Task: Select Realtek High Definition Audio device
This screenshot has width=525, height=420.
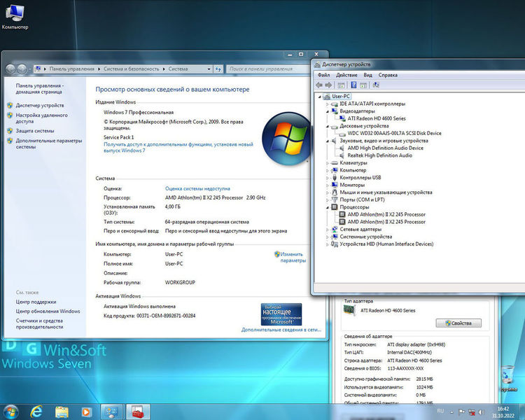Action: click(x=379, y=155)
